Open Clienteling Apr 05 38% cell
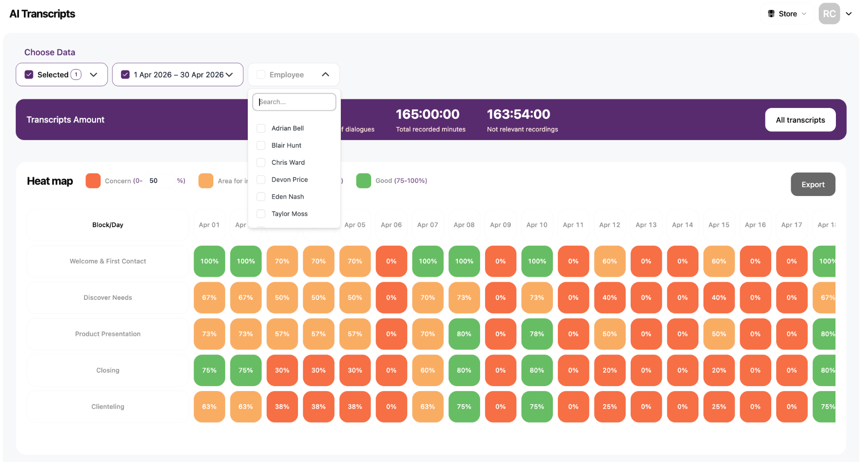 click(x=355, y=407)
